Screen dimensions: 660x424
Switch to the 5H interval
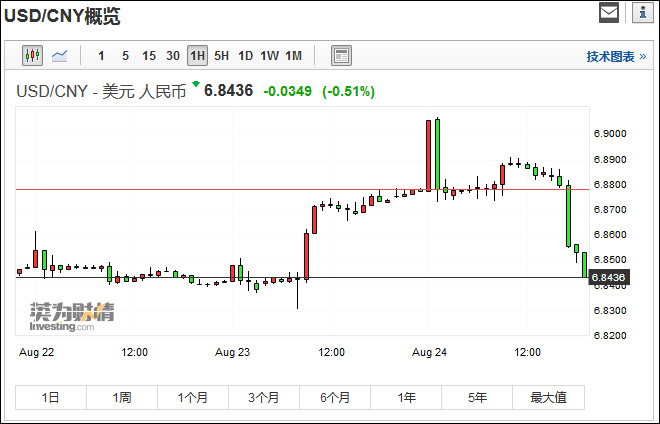[x=221, y=56]
